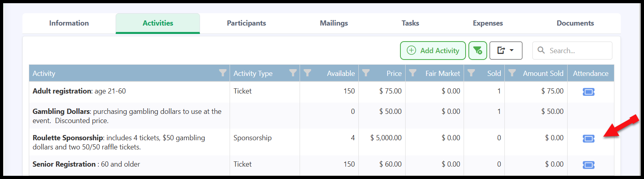
Task: Open the Sold column filter
Action: tap(471, 73)
